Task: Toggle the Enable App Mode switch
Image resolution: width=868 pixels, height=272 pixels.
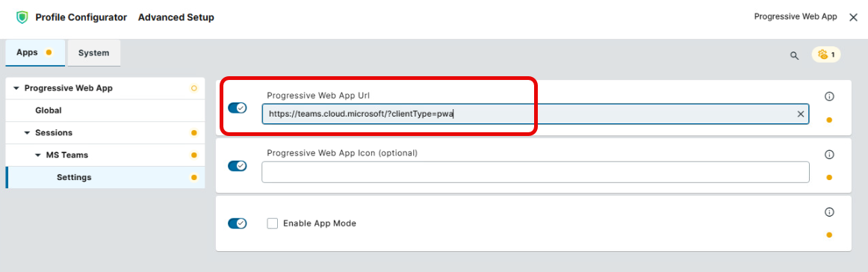Action: point(238,223)
